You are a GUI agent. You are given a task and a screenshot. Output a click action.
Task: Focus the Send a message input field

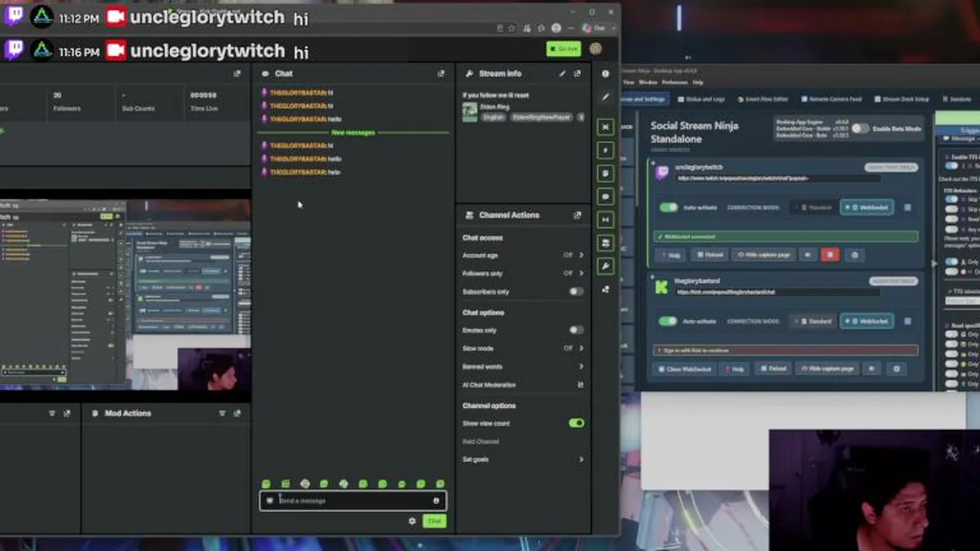click(x=352, y=500)
